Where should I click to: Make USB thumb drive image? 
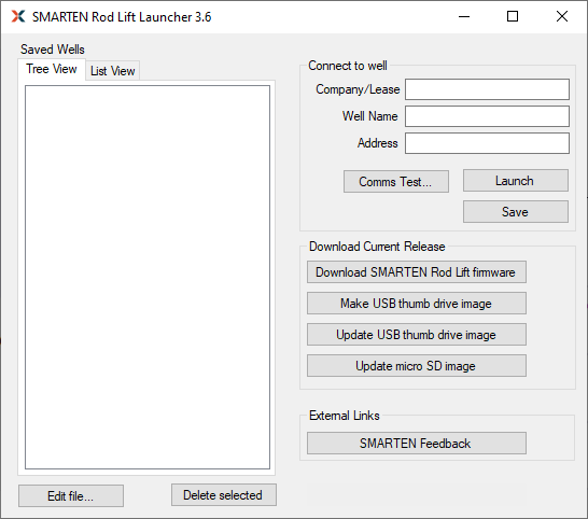pyautogui.click(x=417, y=303)
